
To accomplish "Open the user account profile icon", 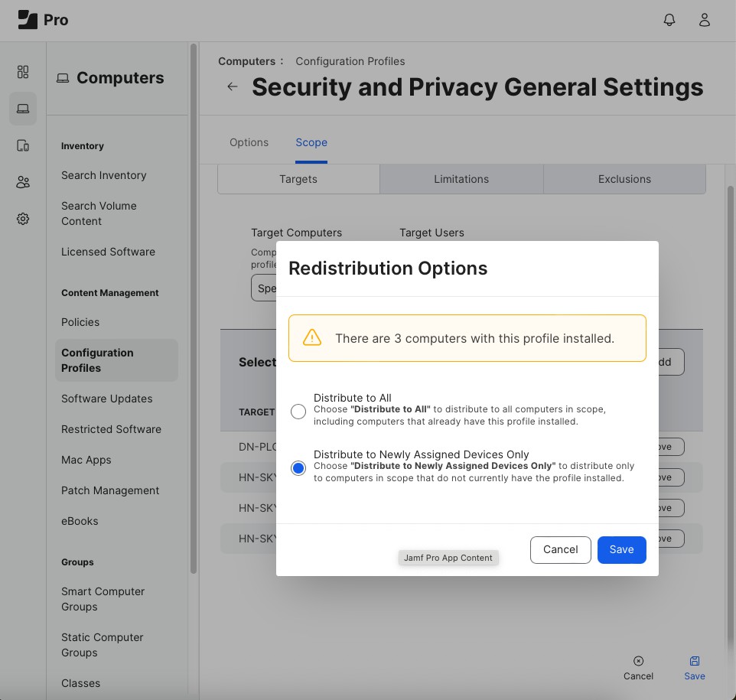I will (x=705, y=20).
